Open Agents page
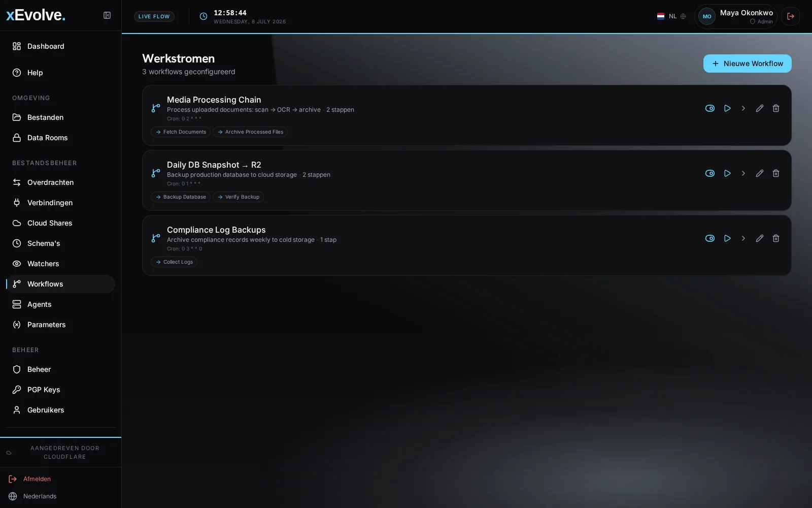 click(x=61, y=304)
